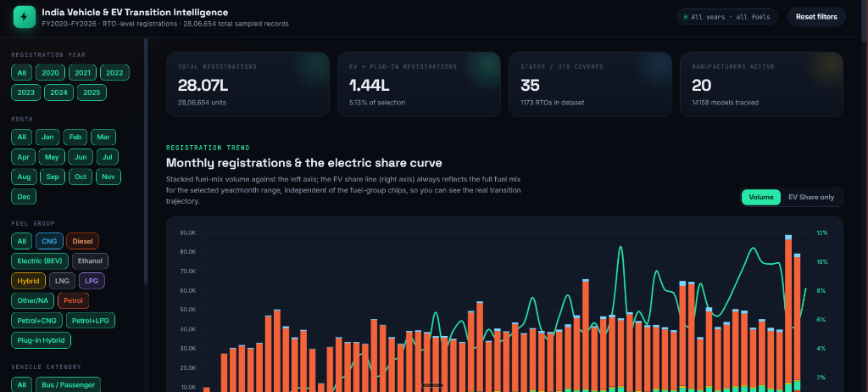The height and width of the screenshot is (392, 868).
Task: Click the India Vehicle & EV Transition Intelligence title
Action: coord(135,12)
